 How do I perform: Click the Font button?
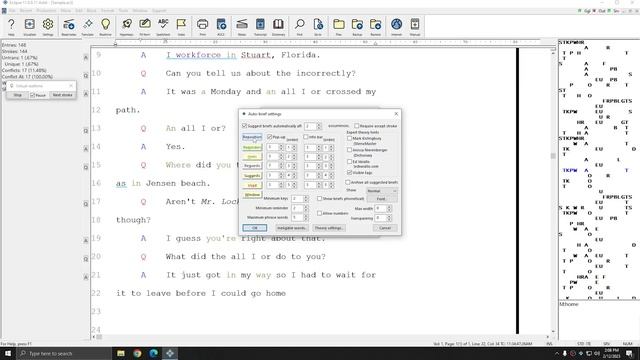tap(382, 198)
